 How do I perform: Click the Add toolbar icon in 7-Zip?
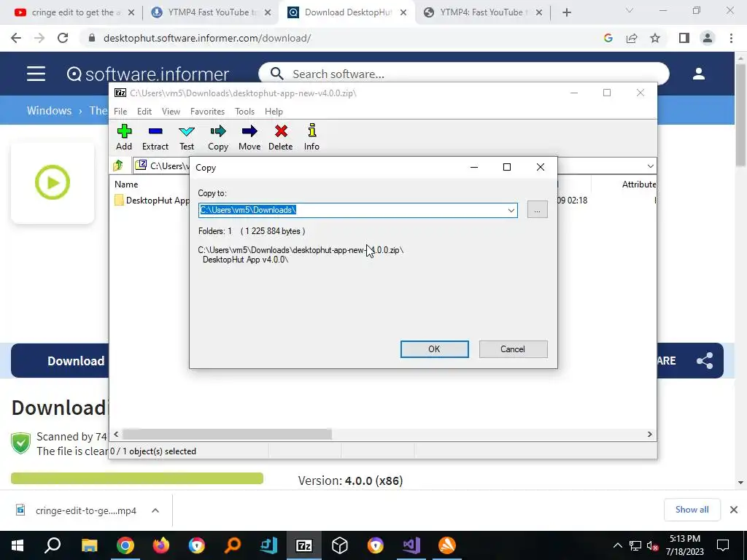click(x=124, y=137)
